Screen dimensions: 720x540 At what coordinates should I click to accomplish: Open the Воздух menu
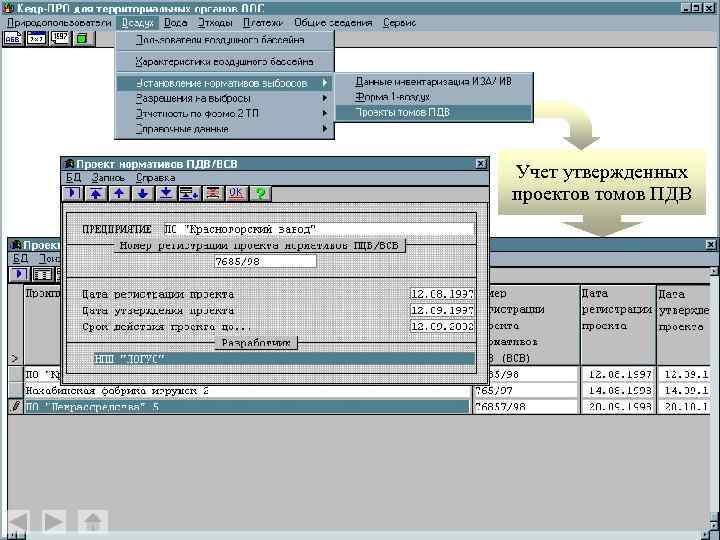click(137, 22)
